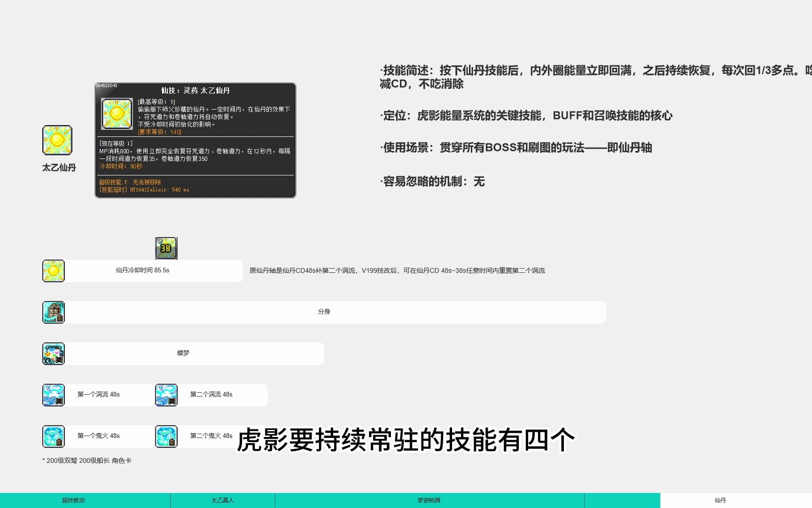Switch to the 太乙真人 tab
Screen dimensions: 812x508
click(223, 500)
